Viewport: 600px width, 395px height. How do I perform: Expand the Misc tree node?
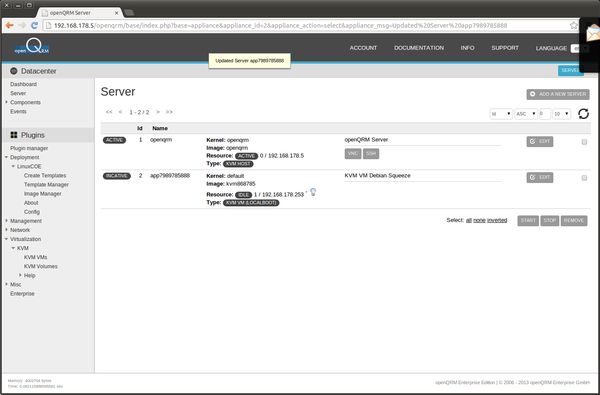[x=7, y=284]
